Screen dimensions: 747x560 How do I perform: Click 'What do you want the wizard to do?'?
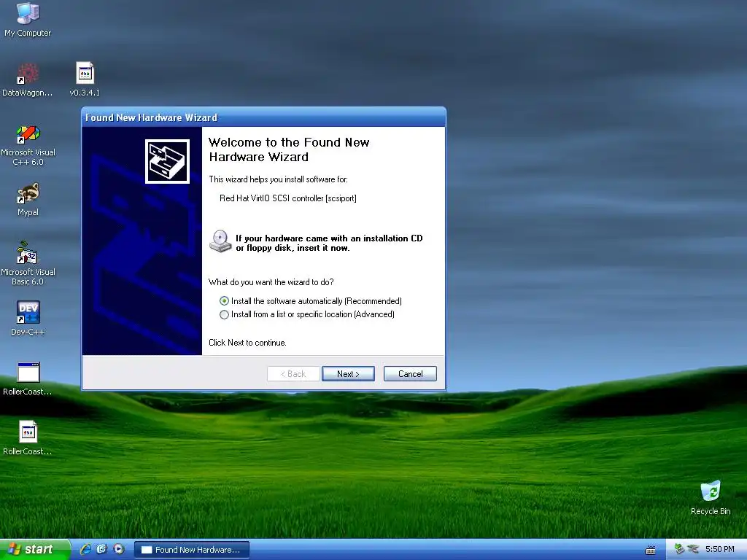pos(271,282)
